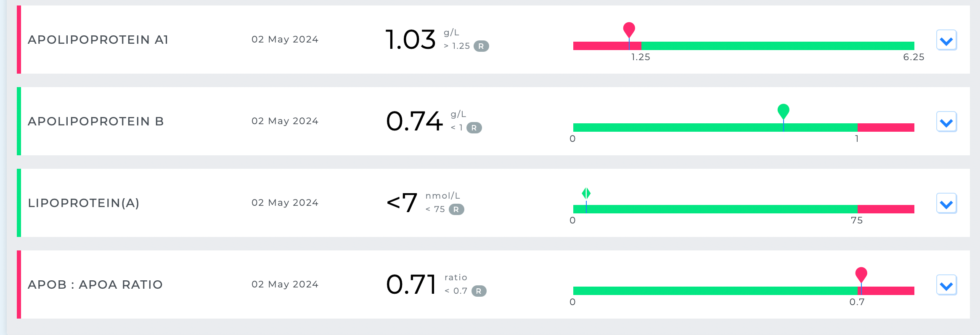Expand the Apolipoprotein A1 result details
The image size is (980, 335).
coord(946,40)
